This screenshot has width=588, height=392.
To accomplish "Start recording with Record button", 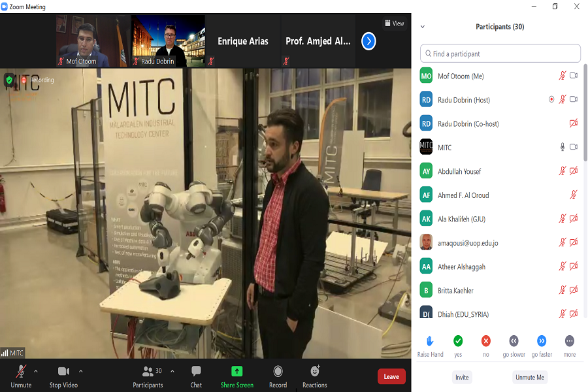I will point(278,376).
